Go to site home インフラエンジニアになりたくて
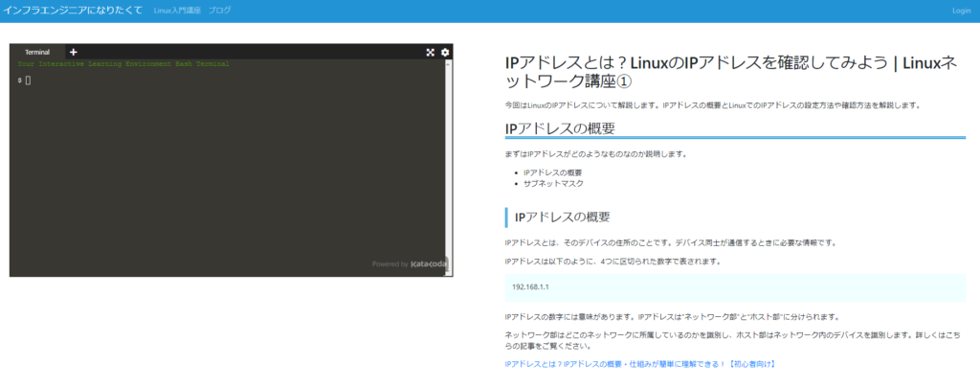 pyautogui.click(x=73, y=11)
